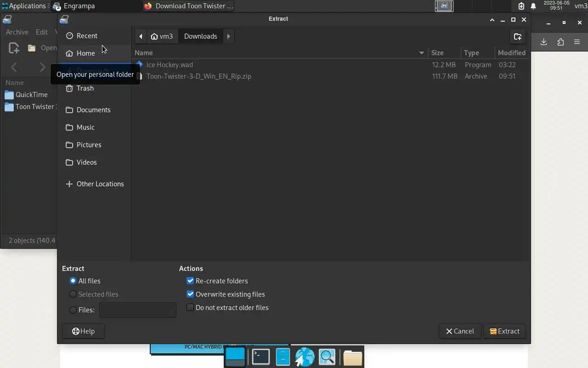
Task: Cancel the extract dialog
Action: [460, 331]
